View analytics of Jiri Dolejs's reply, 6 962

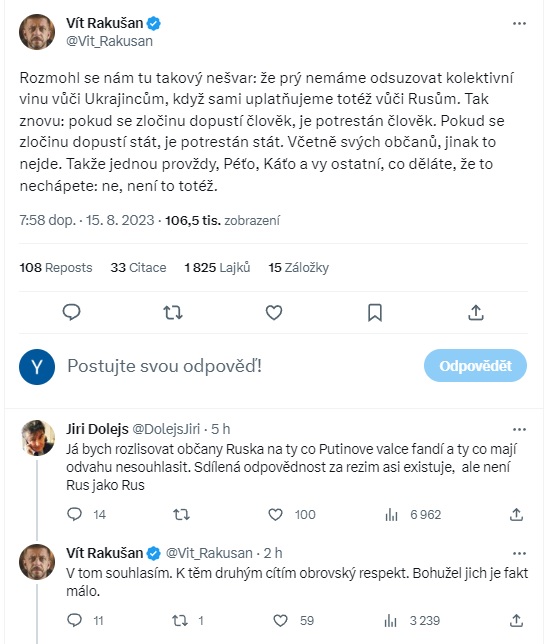pyautogui.click(x=413, y=515)
